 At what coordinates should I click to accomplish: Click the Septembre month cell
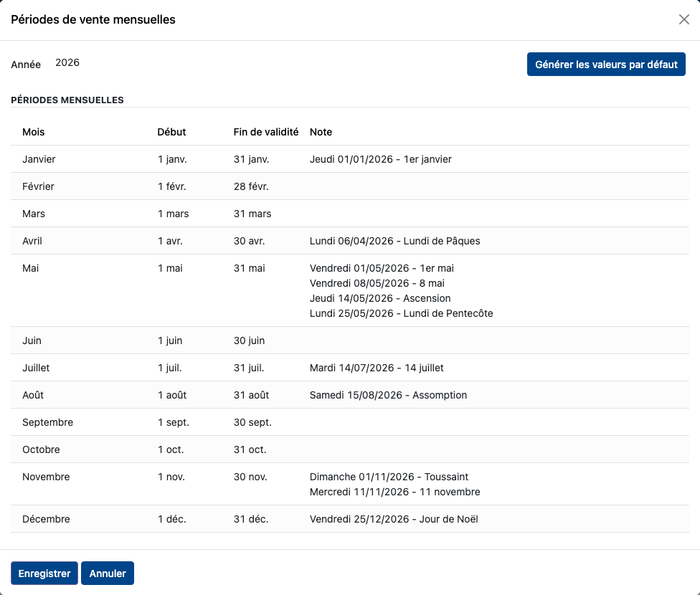tap(48, 422)
